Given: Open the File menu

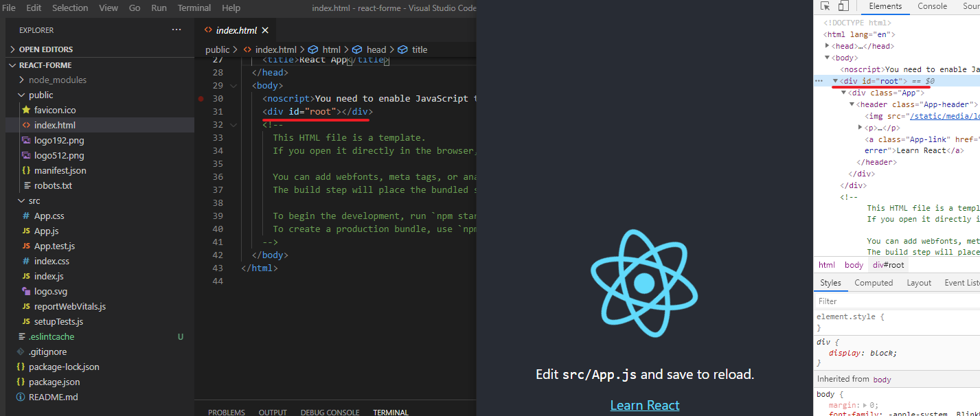Looking at the screenshot, I should pos(9,8).
